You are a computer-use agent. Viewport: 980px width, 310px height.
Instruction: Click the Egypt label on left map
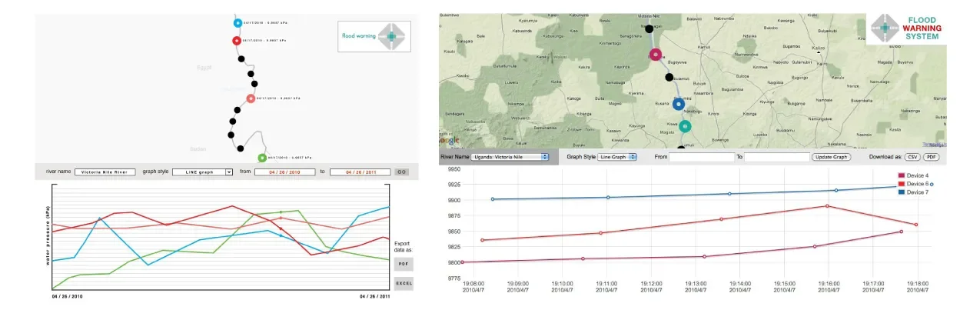point(204,67)
